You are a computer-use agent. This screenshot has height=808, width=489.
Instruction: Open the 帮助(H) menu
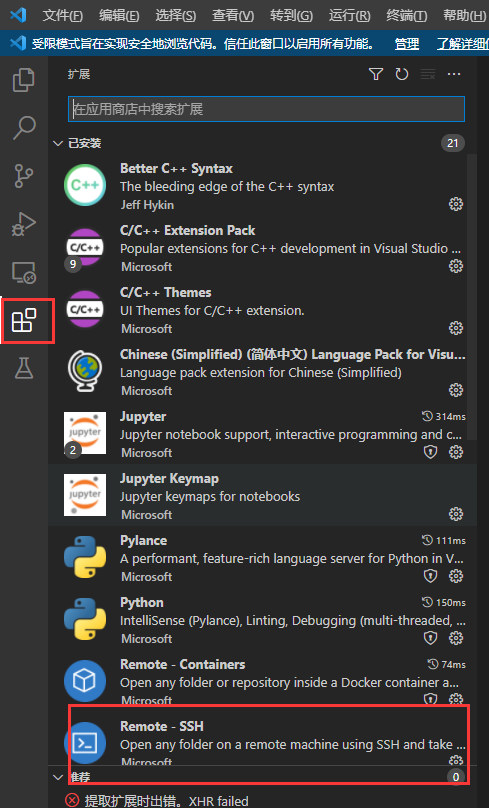(x=464, y=15)
